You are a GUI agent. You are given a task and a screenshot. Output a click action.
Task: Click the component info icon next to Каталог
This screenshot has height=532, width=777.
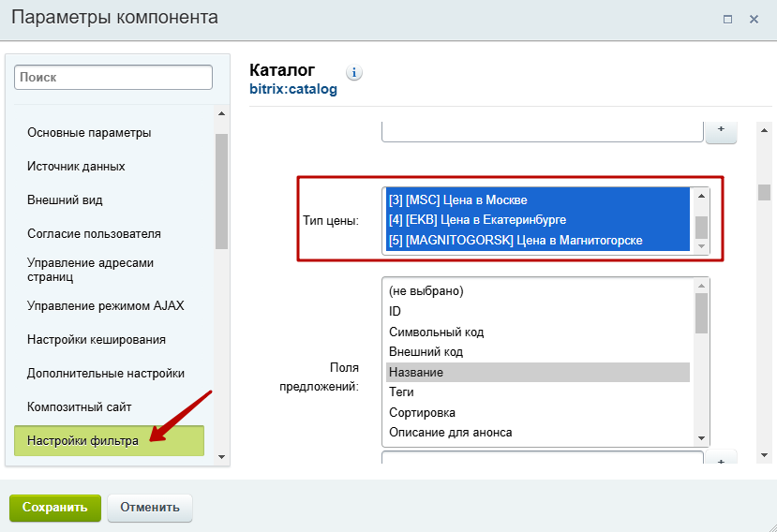[x=353, y=73]
